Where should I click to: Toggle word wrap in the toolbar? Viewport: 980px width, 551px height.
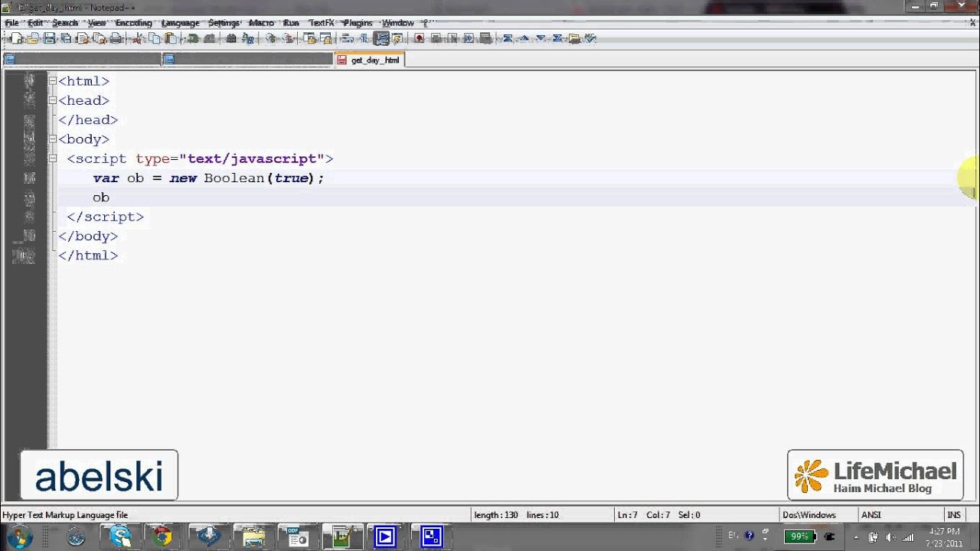point(346,38)
